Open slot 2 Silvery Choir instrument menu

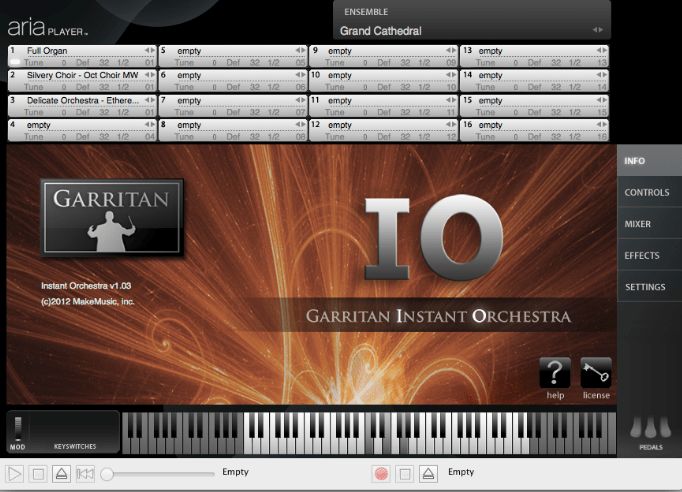pos(84,75)
